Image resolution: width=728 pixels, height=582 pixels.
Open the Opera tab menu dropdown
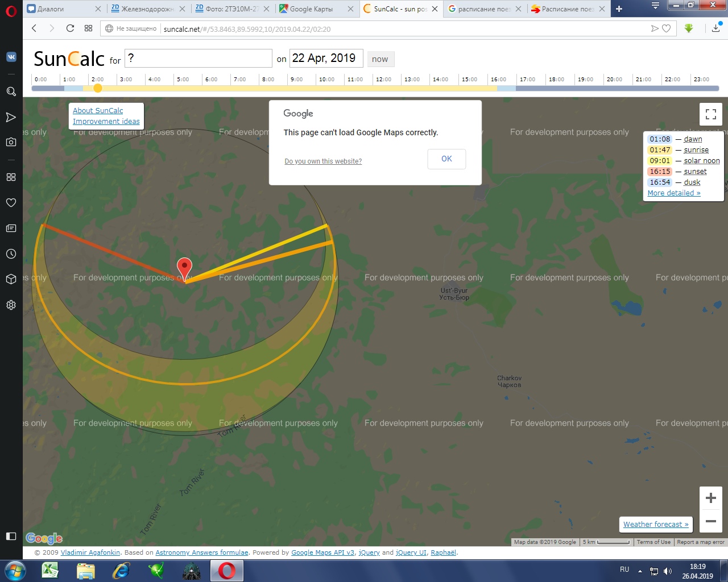(655, 7)
